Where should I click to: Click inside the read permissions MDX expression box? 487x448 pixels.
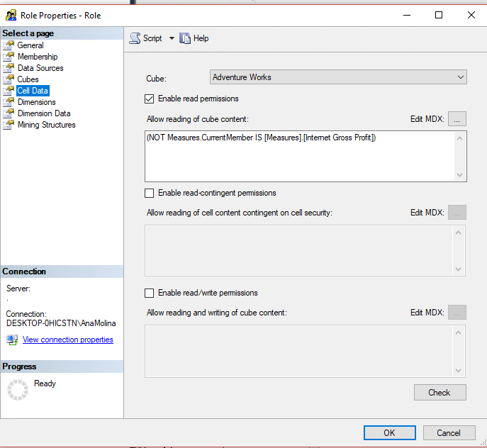point(300,156)
